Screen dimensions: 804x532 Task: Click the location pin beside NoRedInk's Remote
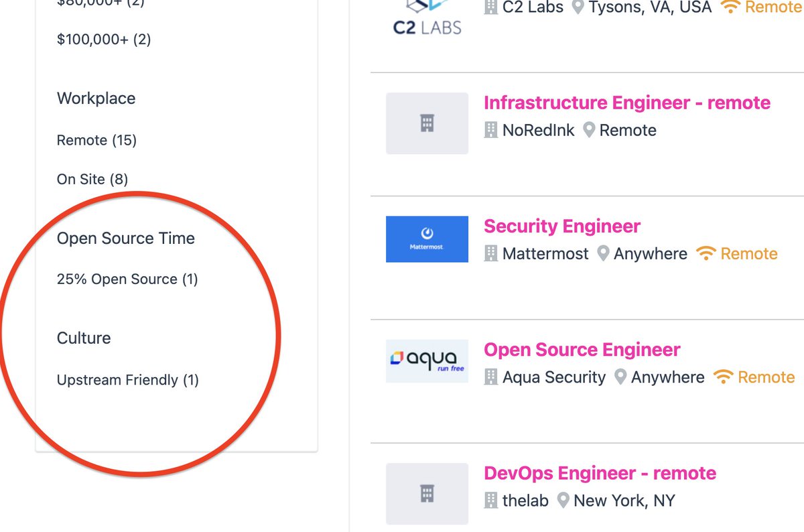(x=589, y=130)
